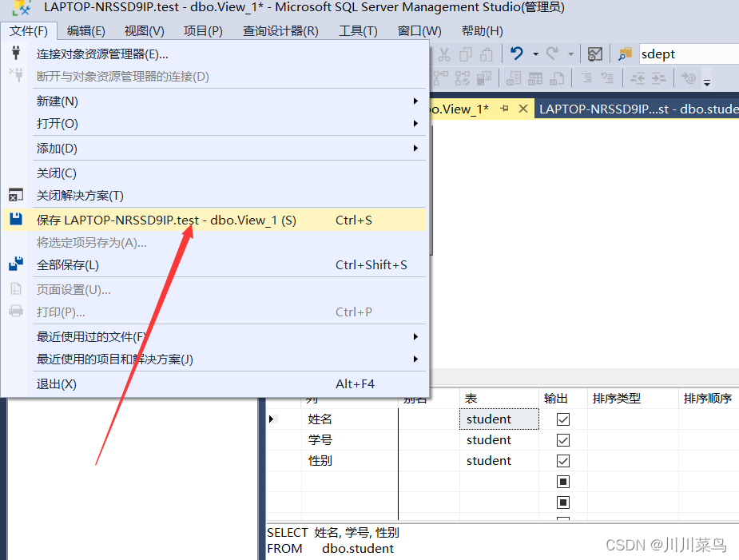The width and height of the screenshot is (739, 560).
Task: Expand the 添加(D) submenu arrow
Action: coord(415,148)
